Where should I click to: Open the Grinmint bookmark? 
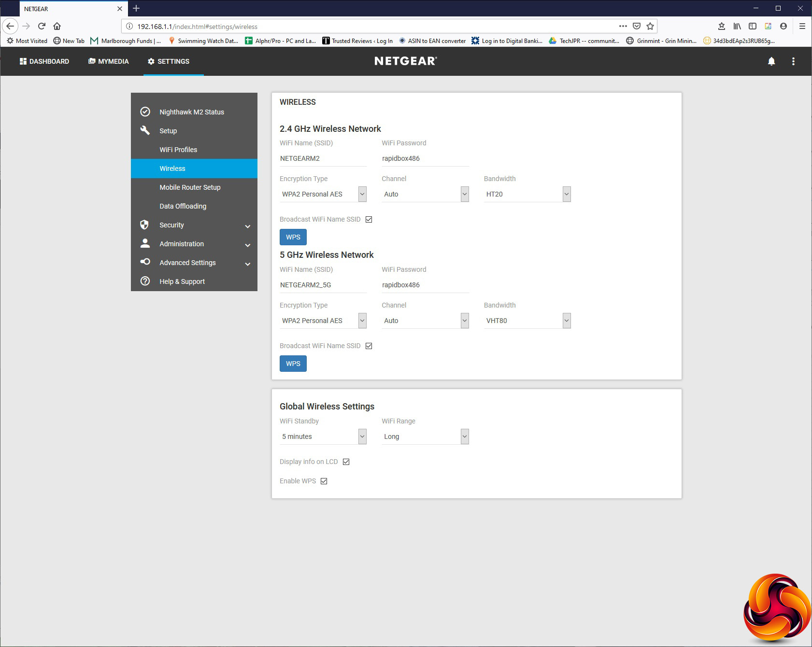(x=661, y=41)
